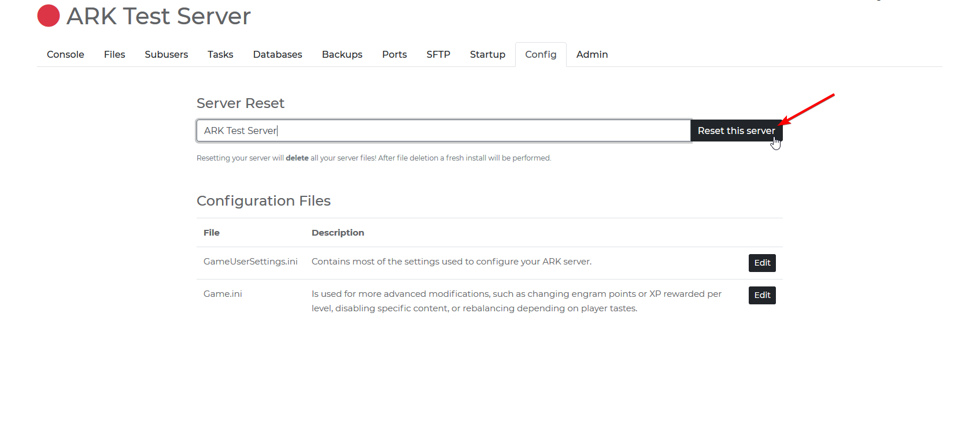Switch to the Backups tab
The height and width of the screenshot is (421, 980).
tap(342, 54)
